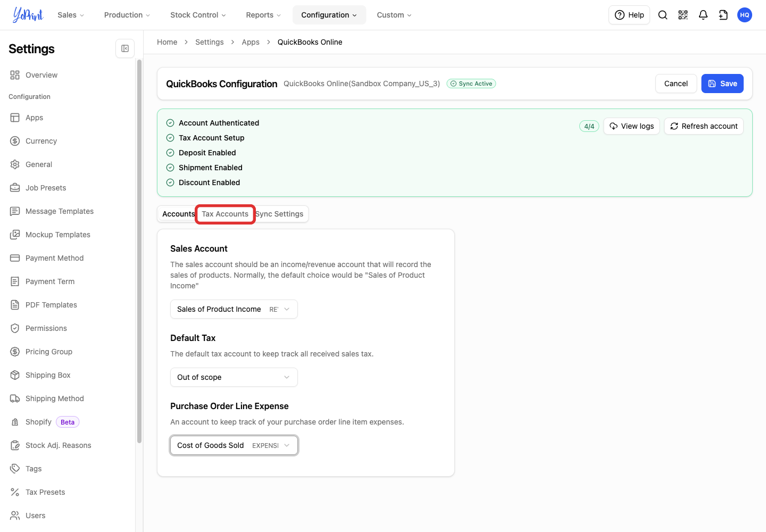Open the QR code scanner icon

click(683, 15)
